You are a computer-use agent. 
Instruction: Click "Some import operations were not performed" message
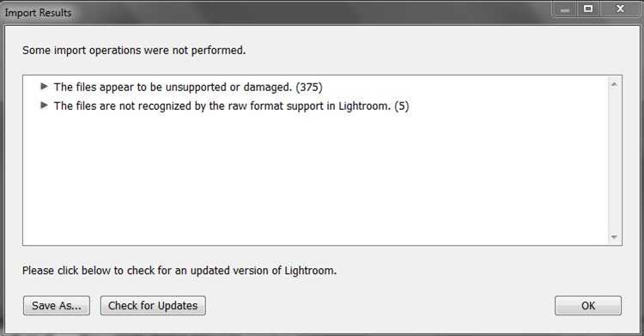[134, 50]
